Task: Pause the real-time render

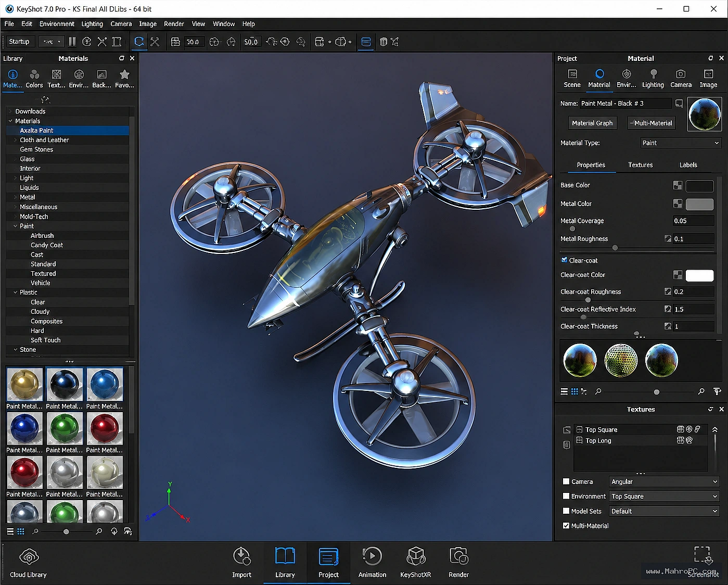Action: pyautogui.click(x=72, y=42)
